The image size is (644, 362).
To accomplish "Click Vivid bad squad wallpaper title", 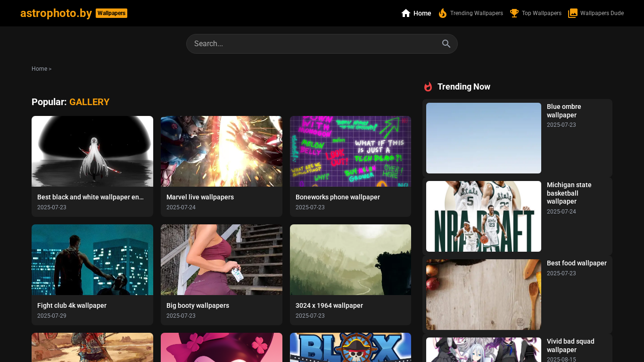I will tap(570, 346).
